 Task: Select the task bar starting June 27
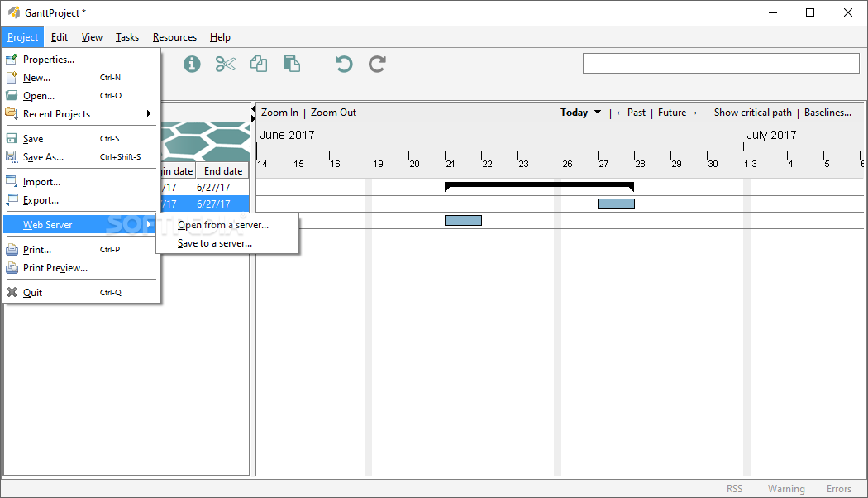pos(616,204)
